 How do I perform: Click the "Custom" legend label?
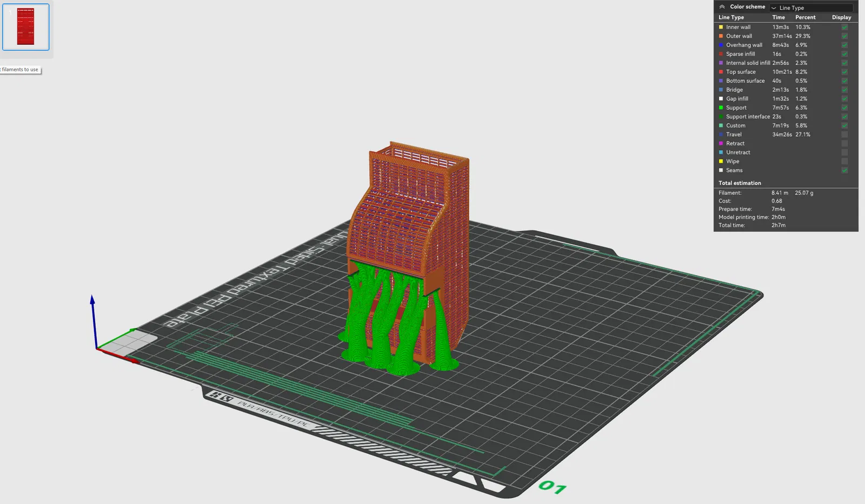[735, 125]
